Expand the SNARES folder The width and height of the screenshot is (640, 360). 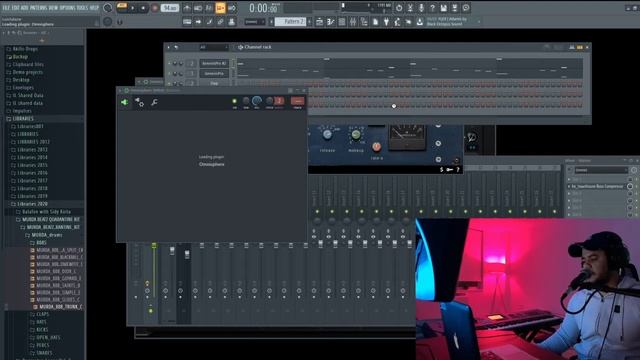click(x=44, y=353)
